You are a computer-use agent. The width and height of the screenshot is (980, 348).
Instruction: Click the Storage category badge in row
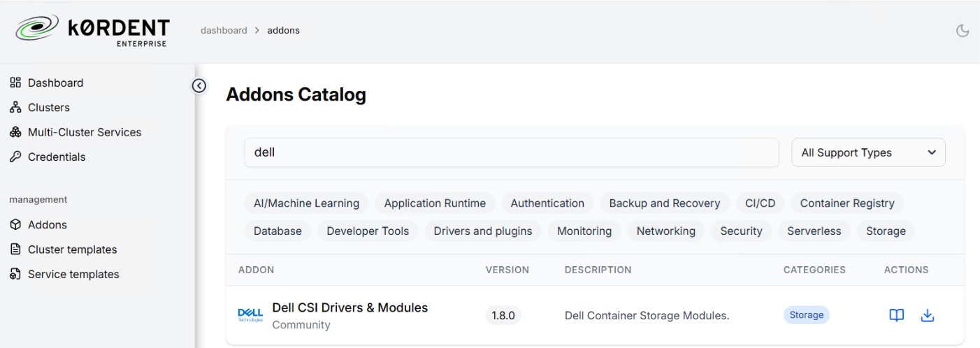click(806, 315)
